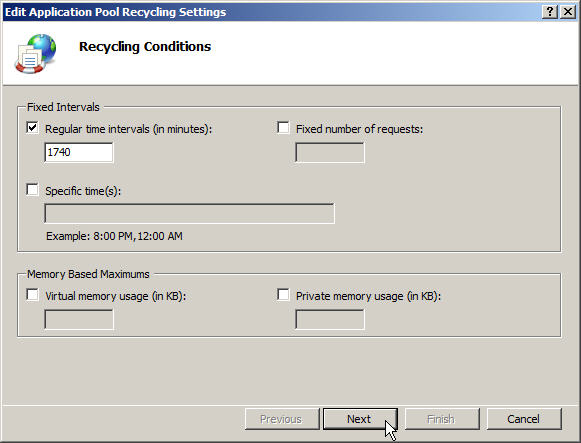Click the private memory usage field
Image resolution: width=581 pixels, height=443 pixels.
(330, 319)
